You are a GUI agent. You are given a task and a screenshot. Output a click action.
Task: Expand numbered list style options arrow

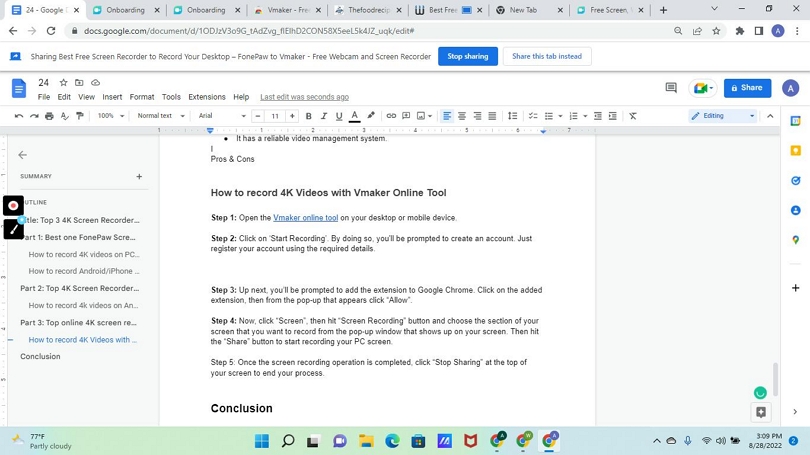[585, 116]
